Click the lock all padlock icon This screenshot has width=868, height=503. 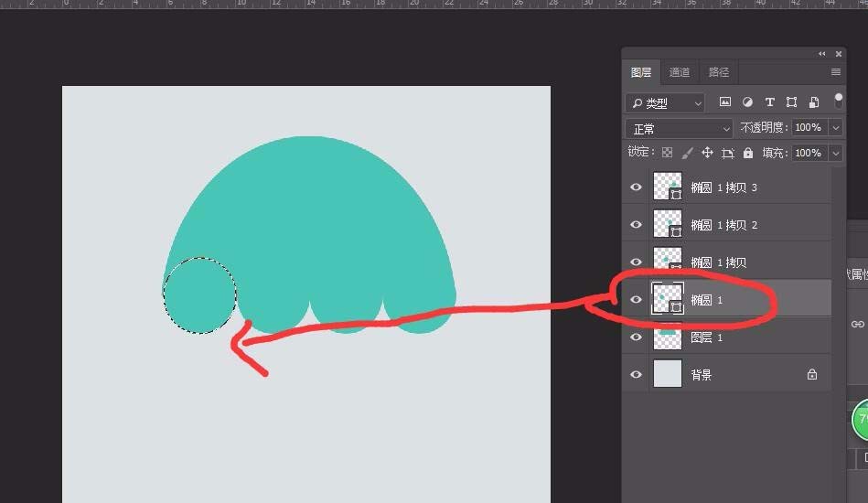point(748,153)
